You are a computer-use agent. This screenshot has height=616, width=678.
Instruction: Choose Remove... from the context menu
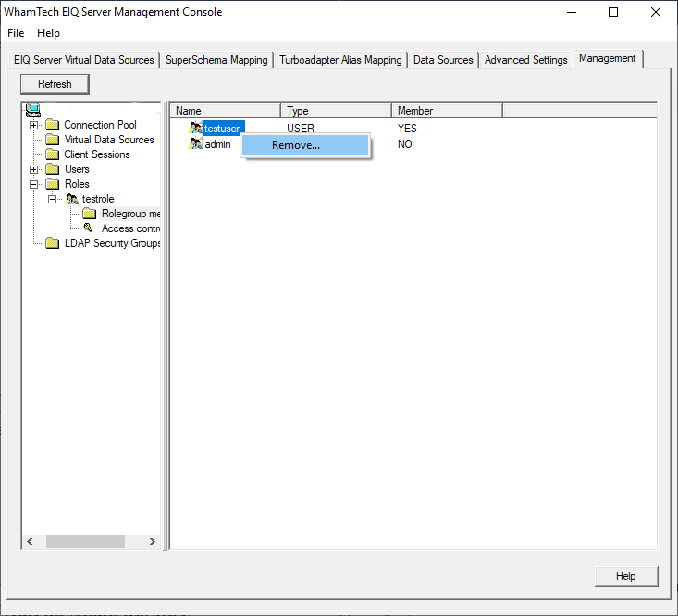pos(296,145)
